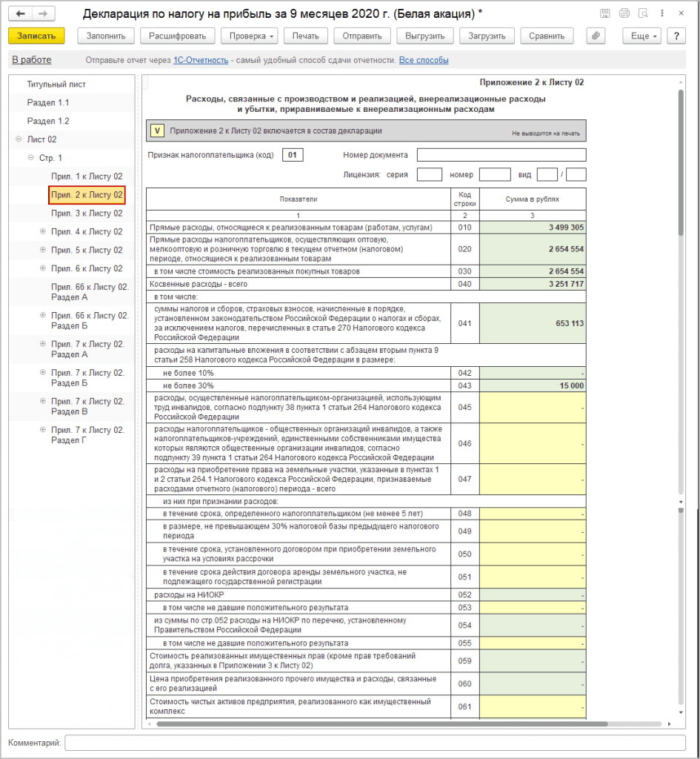This screenshot has width=700, height=759.
Task: Toggle the Приложение 2 inclusion checkbox
Action: coord(157,131)
